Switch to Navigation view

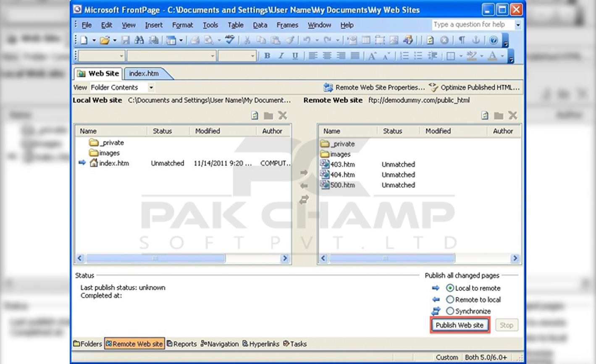coord(219,344)
